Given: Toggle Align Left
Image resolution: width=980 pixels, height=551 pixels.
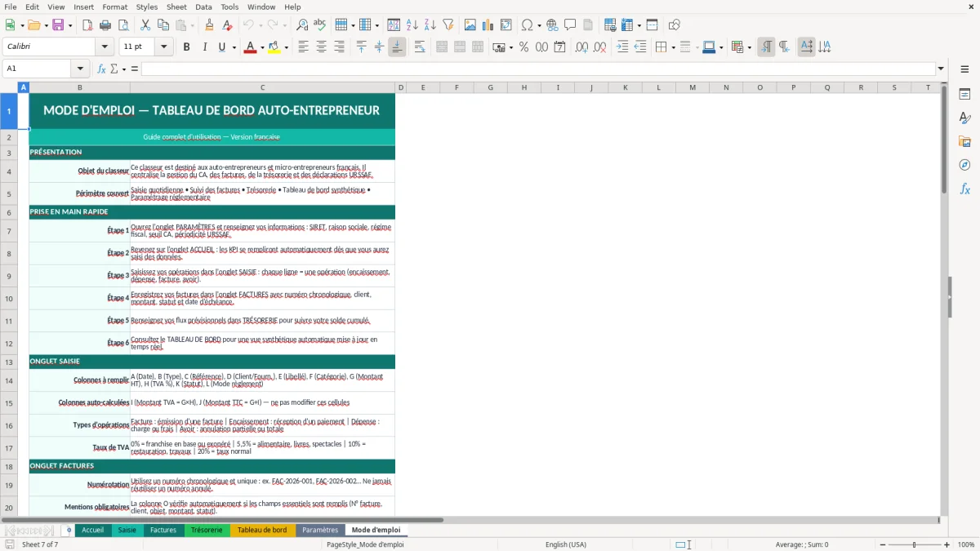Looking at the screenshot, I should pyautogui.click(x=303, y=47).
